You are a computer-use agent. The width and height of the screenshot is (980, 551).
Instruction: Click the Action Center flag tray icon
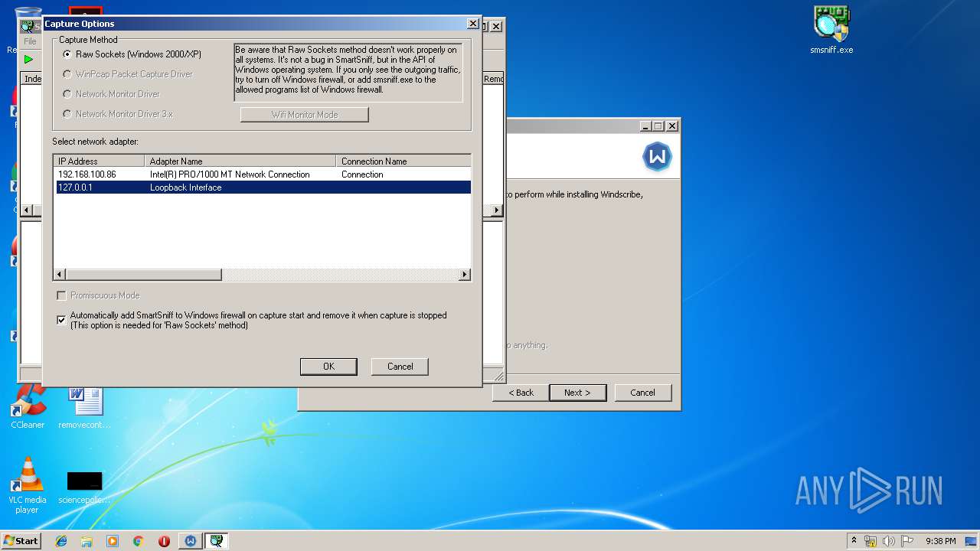click(907, 541)
